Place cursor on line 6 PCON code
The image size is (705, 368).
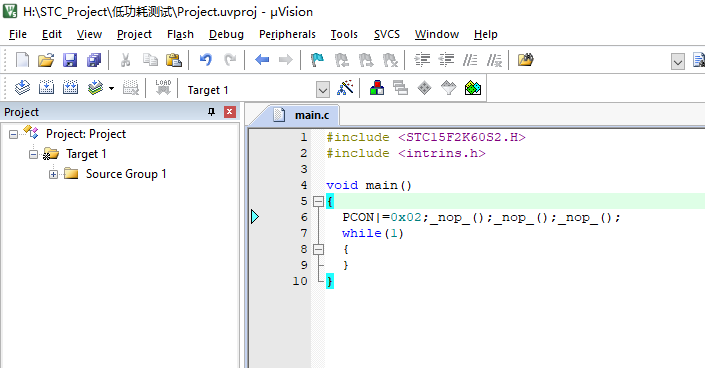pos(481,217)
